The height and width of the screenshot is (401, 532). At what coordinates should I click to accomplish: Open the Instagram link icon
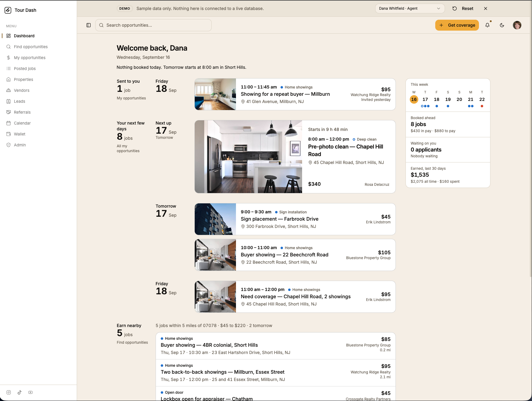(9, 393)
